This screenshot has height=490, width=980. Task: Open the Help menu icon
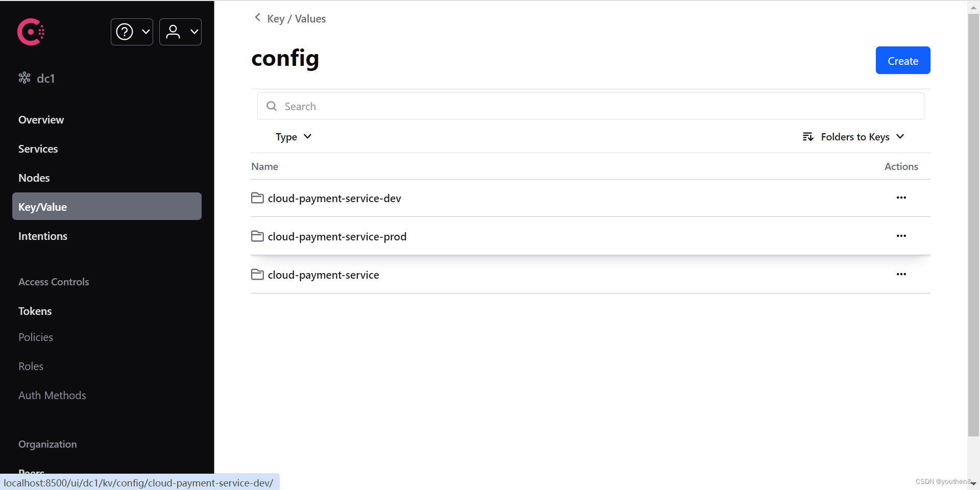[131, 32]
